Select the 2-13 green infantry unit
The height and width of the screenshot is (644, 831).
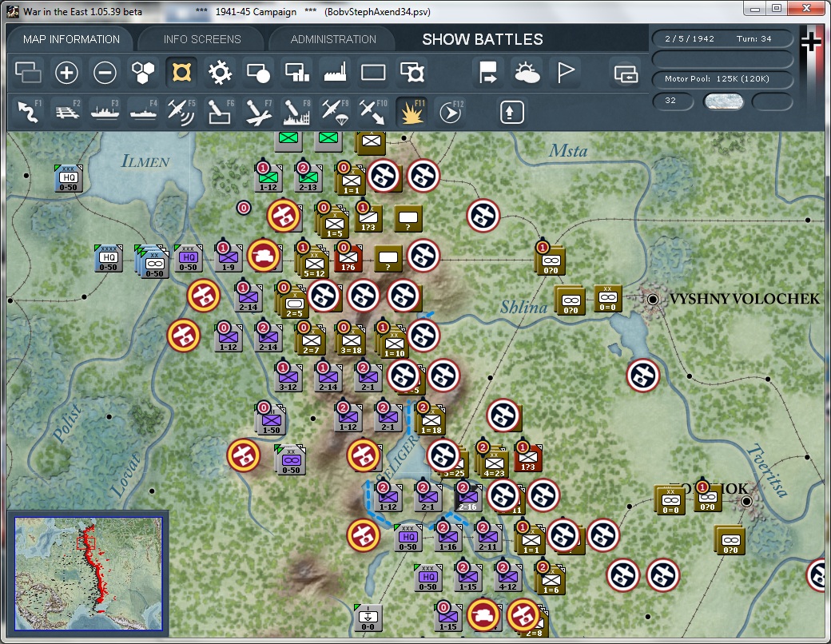(308, 178)
